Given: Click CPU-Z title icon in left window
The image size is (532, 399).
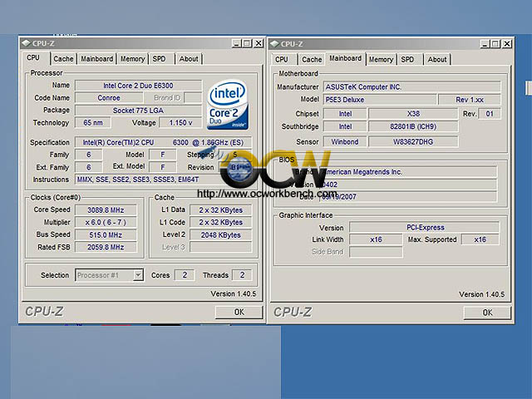Looking at the screenshot, I should pyautogui.click(x=26, y=43).
